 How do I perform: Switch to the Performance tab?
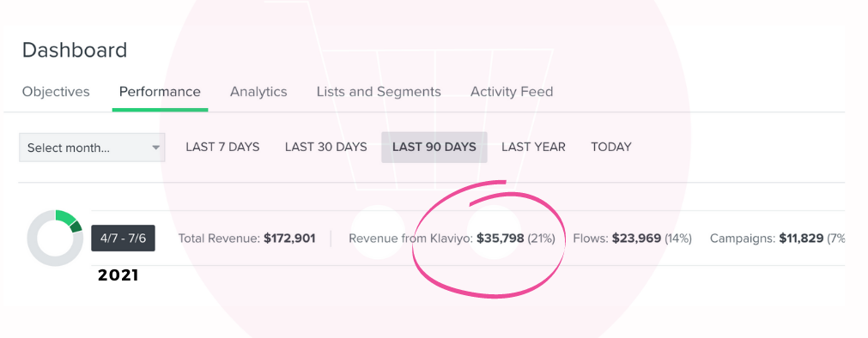pyautogui.click(x=160, y=91)
